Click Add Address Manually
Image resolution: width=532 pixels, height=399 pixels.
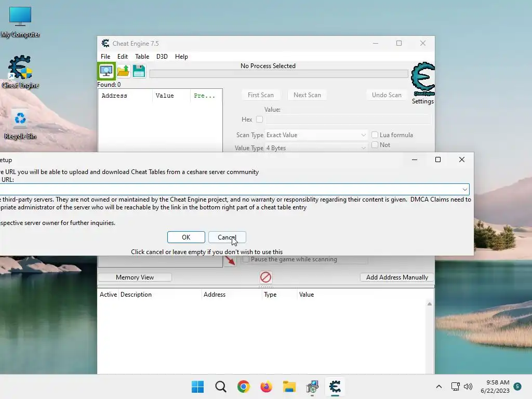(397, 277)
